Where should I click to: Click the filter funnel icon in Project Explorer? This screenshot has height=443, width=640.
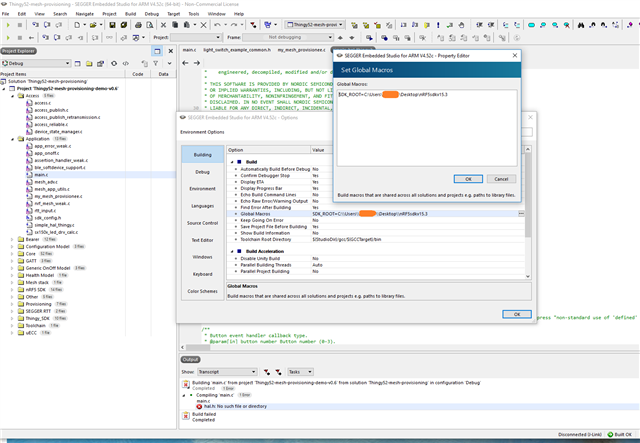click(x=156, y=63)
